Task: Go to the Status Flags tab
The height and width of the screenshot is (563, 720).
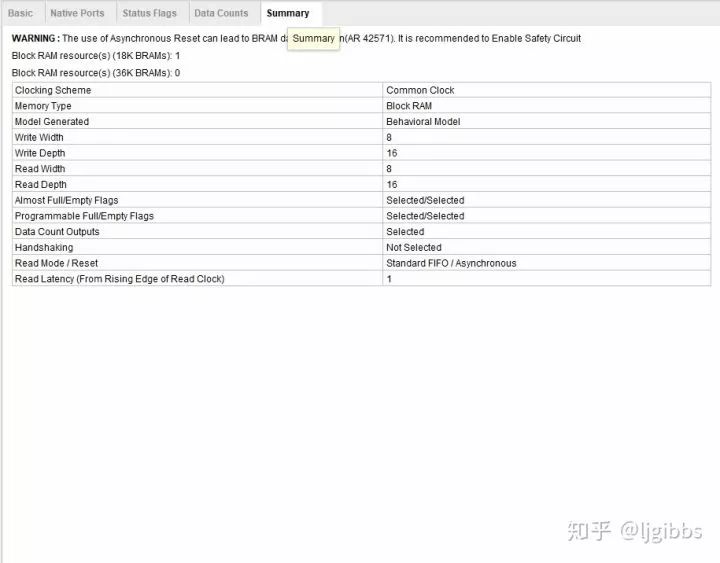Action: [150, 13]
